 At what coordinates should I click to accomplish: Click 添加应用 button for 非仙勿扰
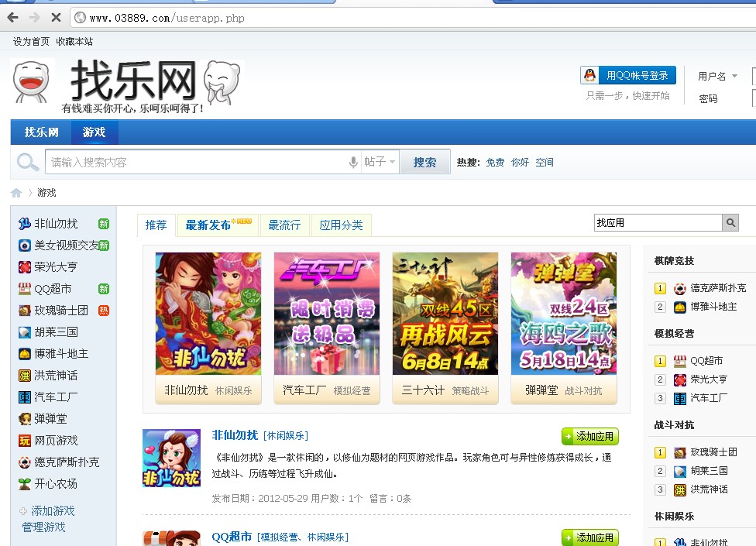590,436
